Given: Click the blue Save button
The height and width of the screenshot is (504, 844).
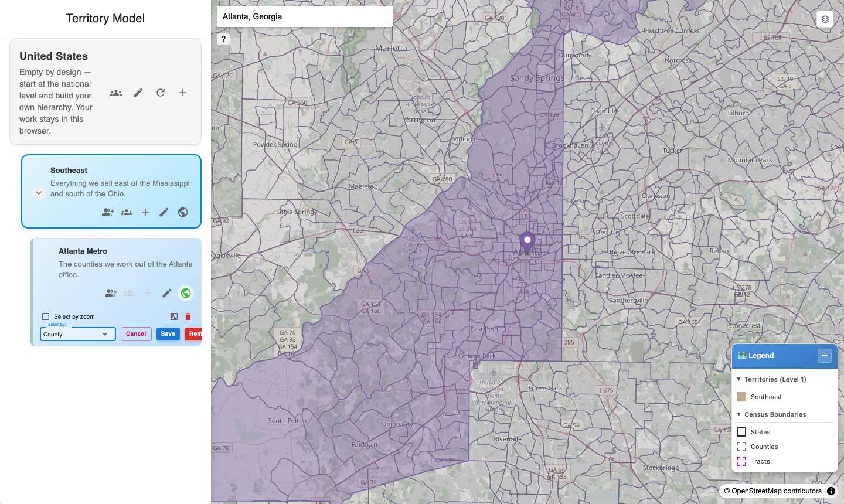Looking at the screenshot, I should pyautogui.click(x=168, y=334).
